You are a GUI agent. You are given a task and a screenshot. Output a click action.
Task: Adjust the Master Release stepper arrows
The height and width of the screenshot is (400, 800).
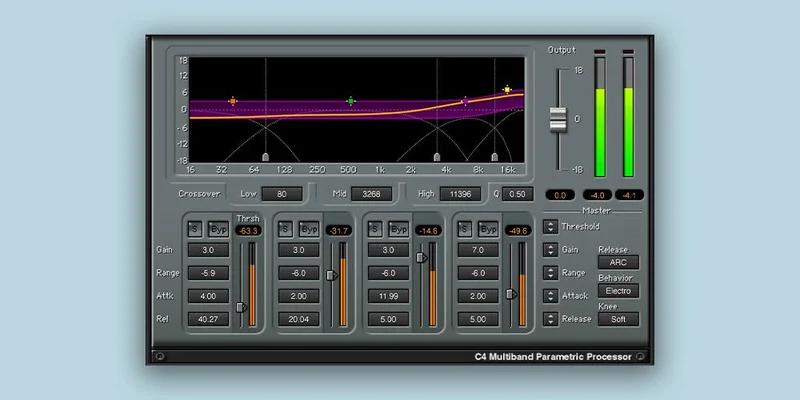coord(550,319)
